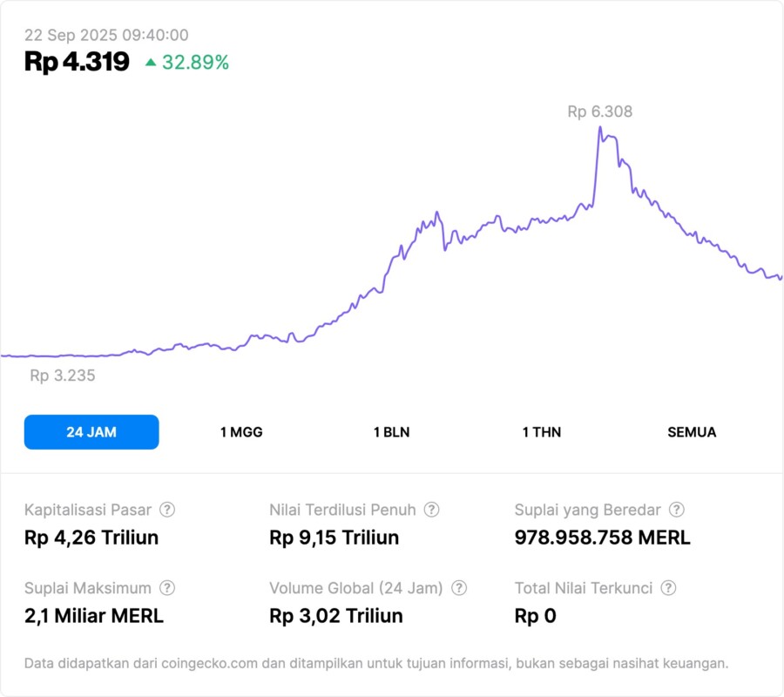Click the coingecko.com data source disclaimer
This screenshot has height=697, width=784.
tap(376, 663)
